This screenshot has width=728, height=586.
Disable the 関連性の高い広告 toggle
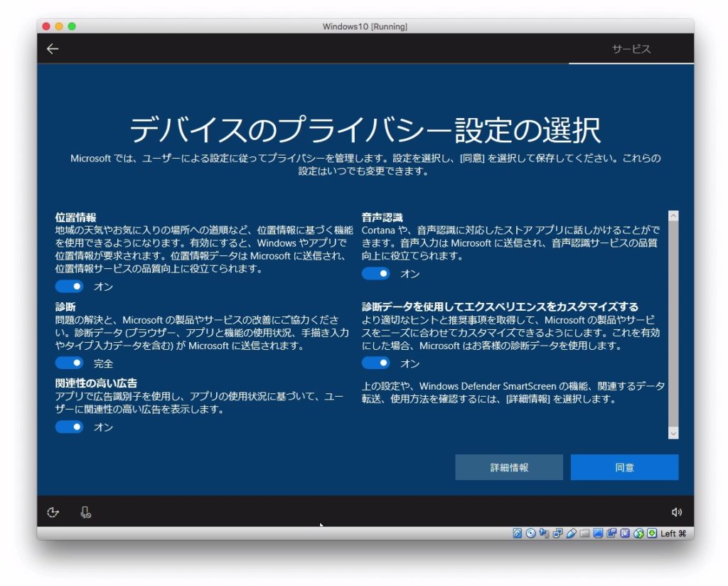tap(69, 427)
